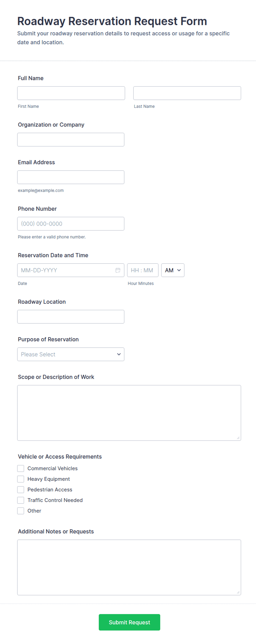The width and height of the screenshot is (256, 644).
Task: Click the HH : MM time field
Action: tap(143, 270)
